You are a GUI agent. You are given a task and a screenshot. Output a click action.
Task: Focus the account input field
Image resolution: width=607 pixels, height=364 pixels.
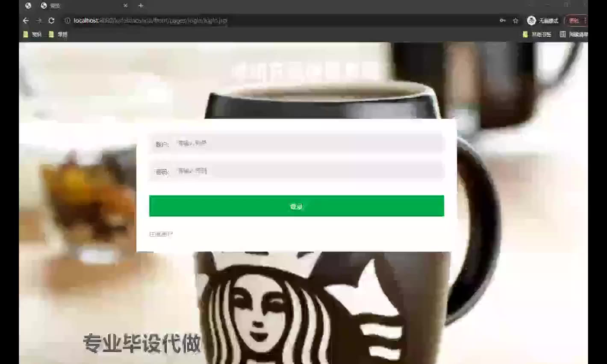[309, 144]
